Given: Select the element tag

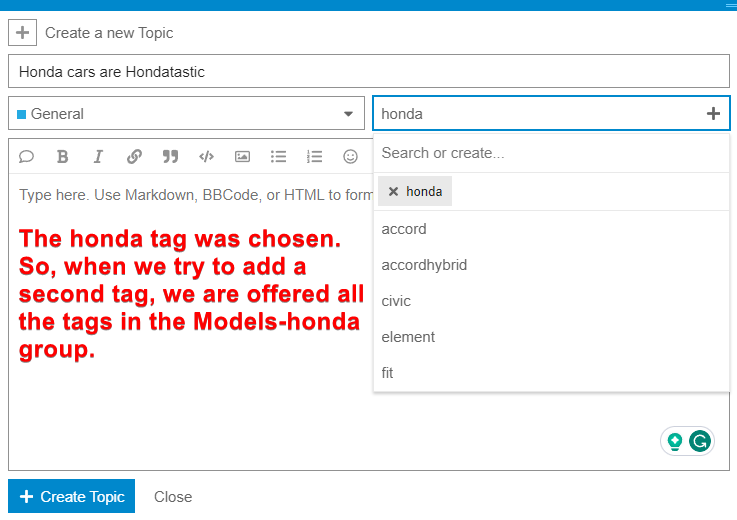Looking at the screenshot, I should (551, 337).
